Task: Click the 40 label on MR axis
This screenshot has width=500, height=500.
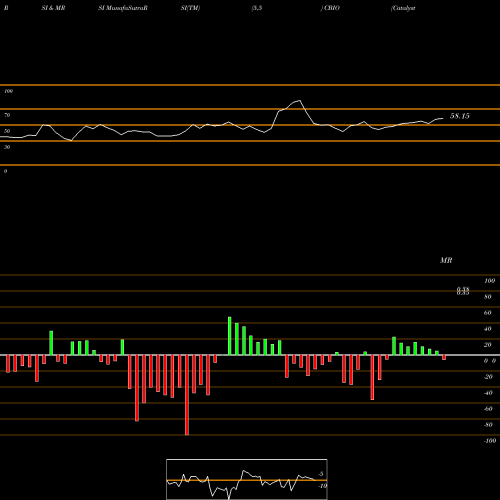Action: click(488, 329)
